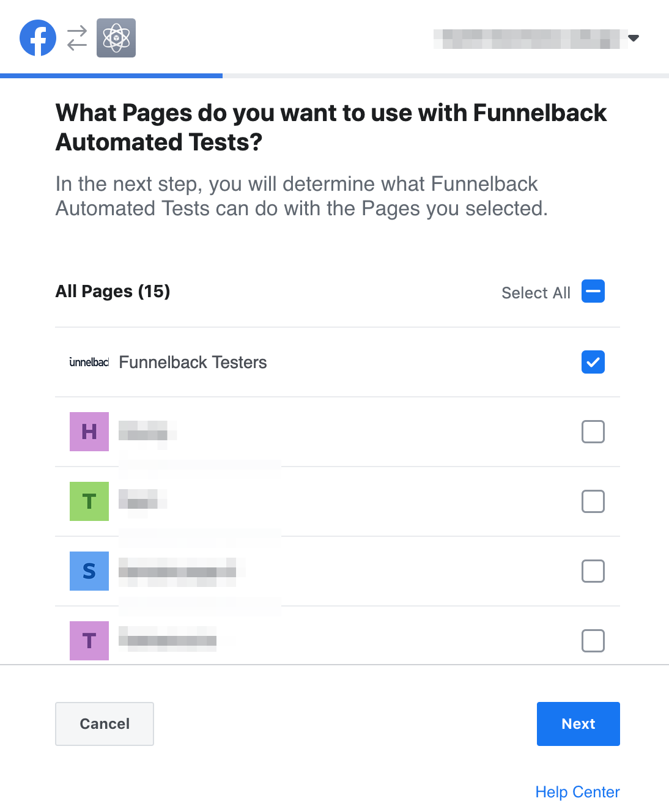
Task: Click the blue S page avatar
Action: pyautogui.click(x=89, y=571)
